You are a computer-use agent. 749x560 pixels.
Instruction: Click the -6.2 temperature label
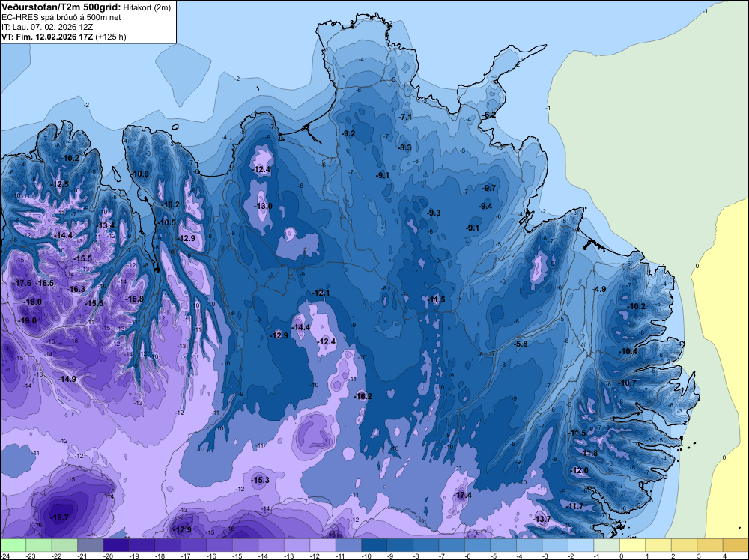click(489, 115)
